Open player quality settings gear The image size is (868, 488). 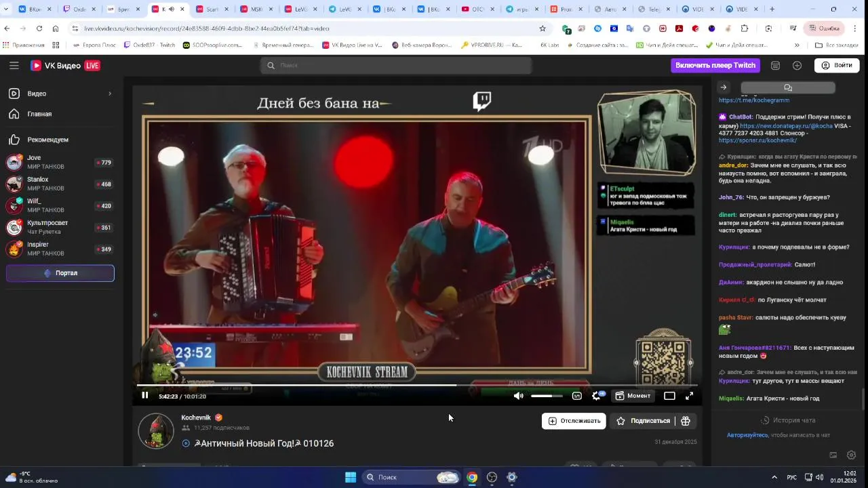click(596, 396)
